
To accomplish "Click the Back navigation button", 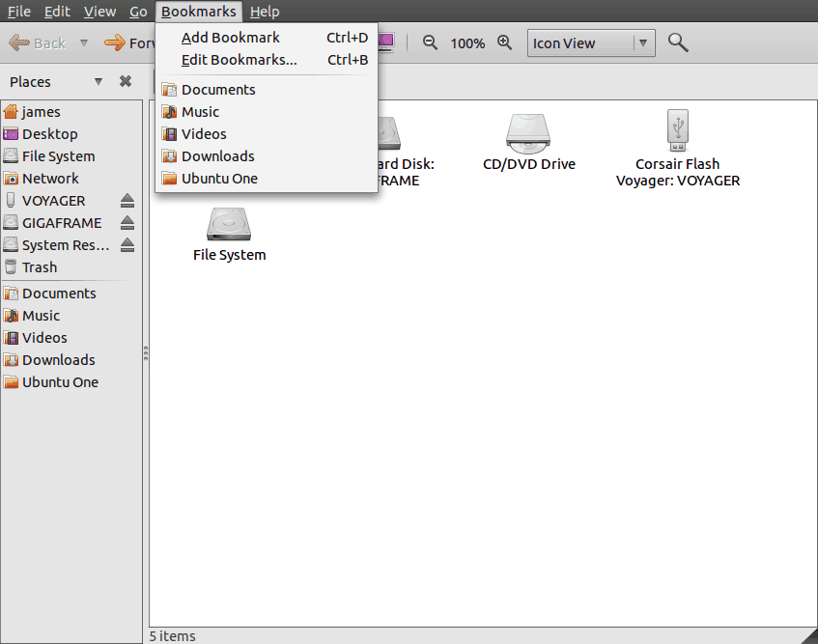I will pos(38,43).
